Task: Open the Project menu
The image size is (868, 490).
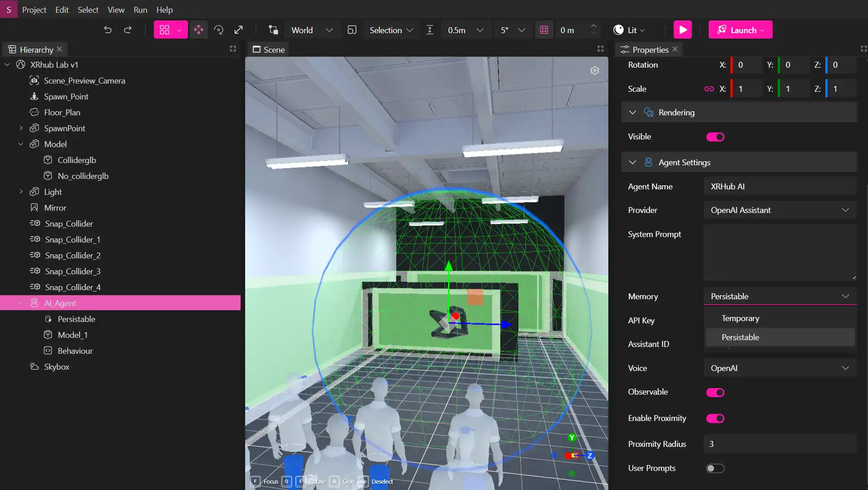Action: click(x=34, y=10)
